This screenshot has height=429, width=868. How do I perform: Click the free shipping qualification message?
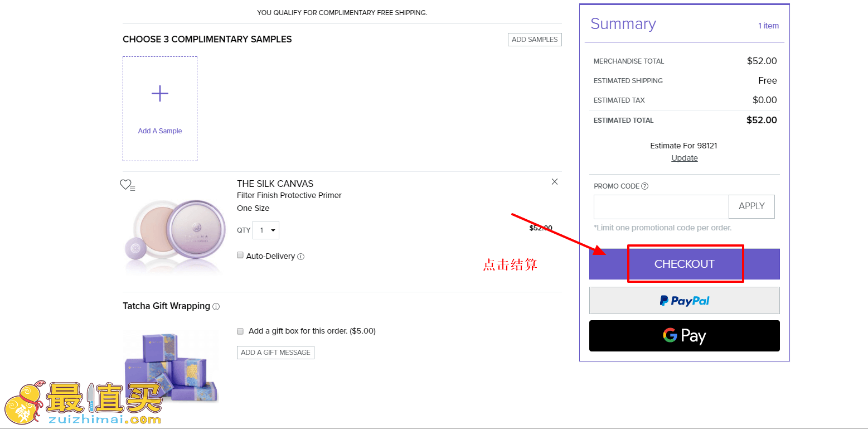342,12
